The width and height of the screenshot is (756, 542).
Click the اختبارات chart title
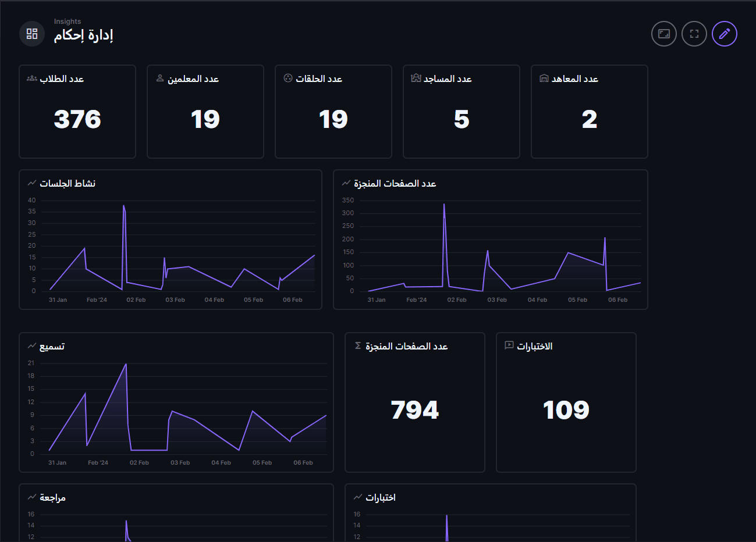click(381, 497)
